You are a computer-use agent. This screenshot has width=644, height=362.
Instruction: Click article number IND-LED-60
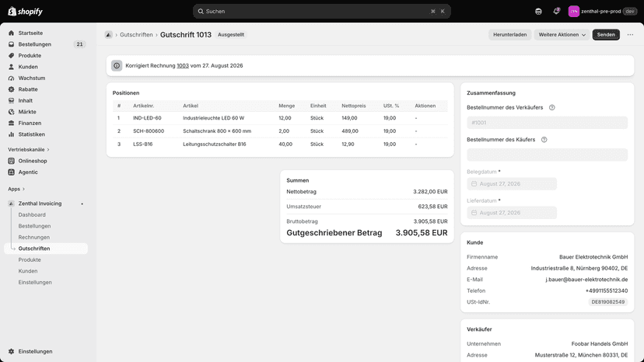click(x=147, y=118)
